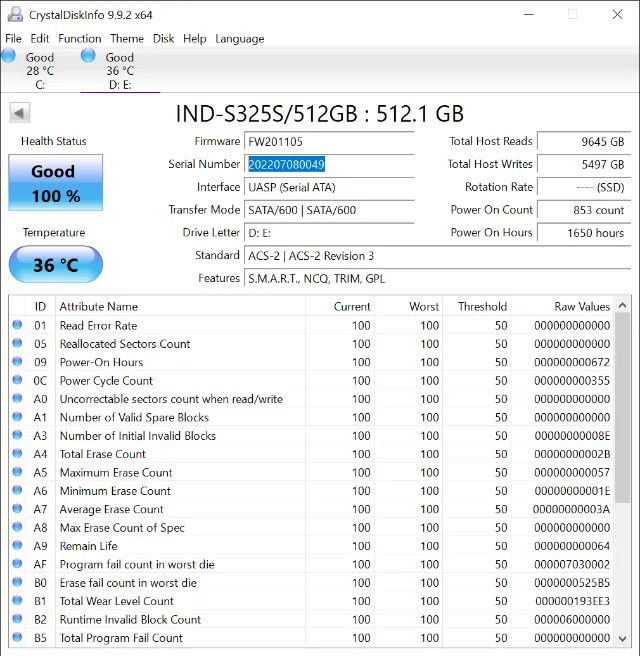
Task: Click the previous disk arrow button
Action: [20, 113]
